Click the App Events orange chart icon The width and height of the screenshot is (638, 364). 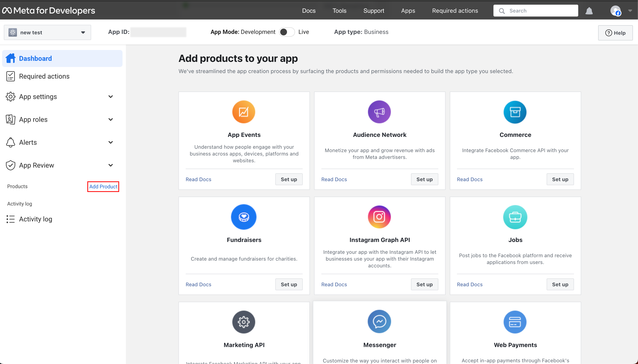point(244,112)
